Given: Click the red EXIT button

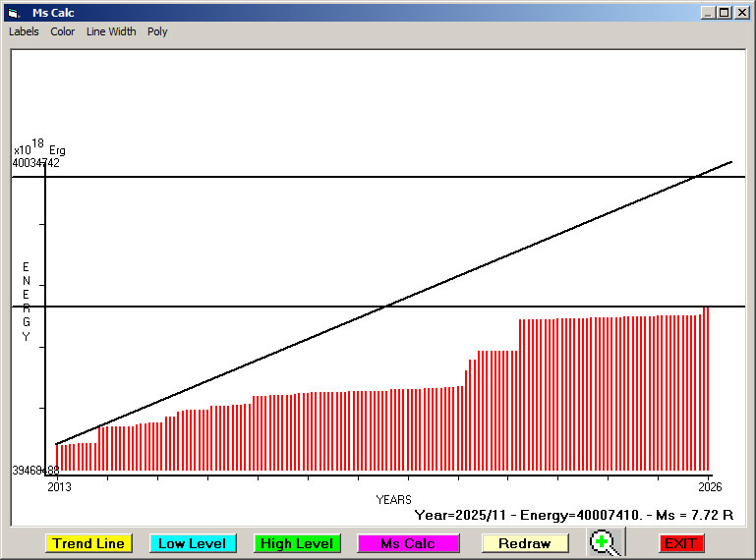Looking at the screenshot, I should (x=680, y=543).
